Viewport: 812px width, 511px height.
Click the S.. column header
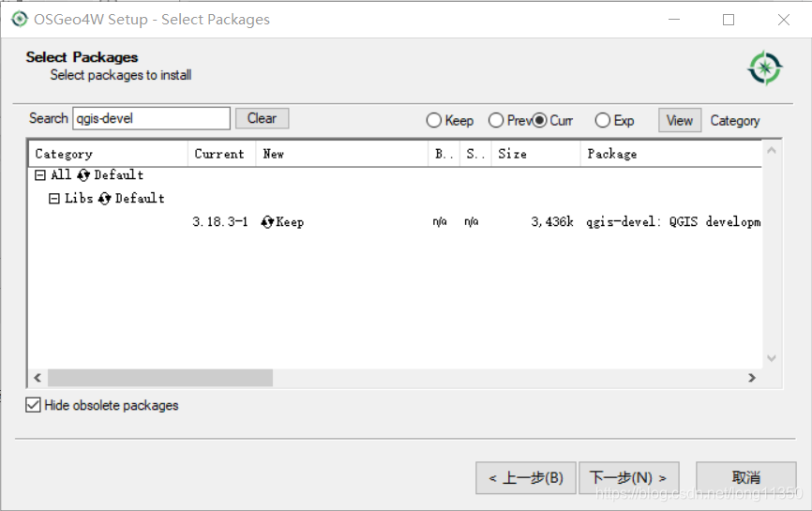click(475, 154)
